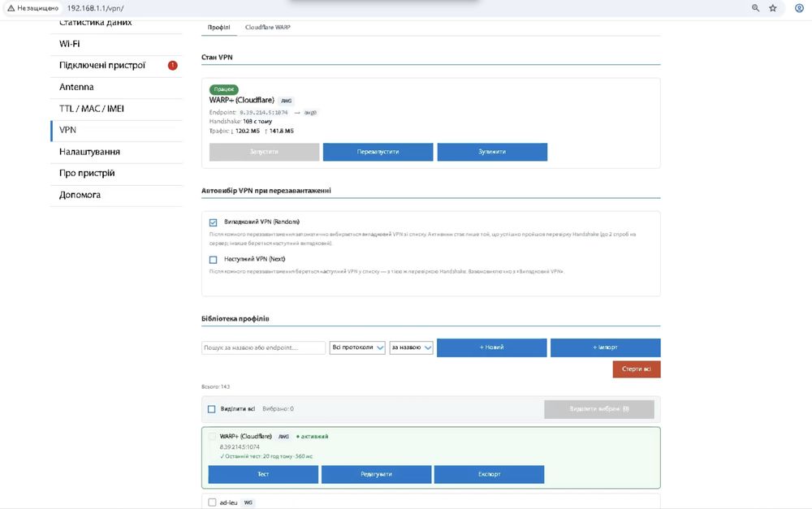Click Експорт on the WARP+ profile
Screen dimensions: 812x509
point(489,474)
